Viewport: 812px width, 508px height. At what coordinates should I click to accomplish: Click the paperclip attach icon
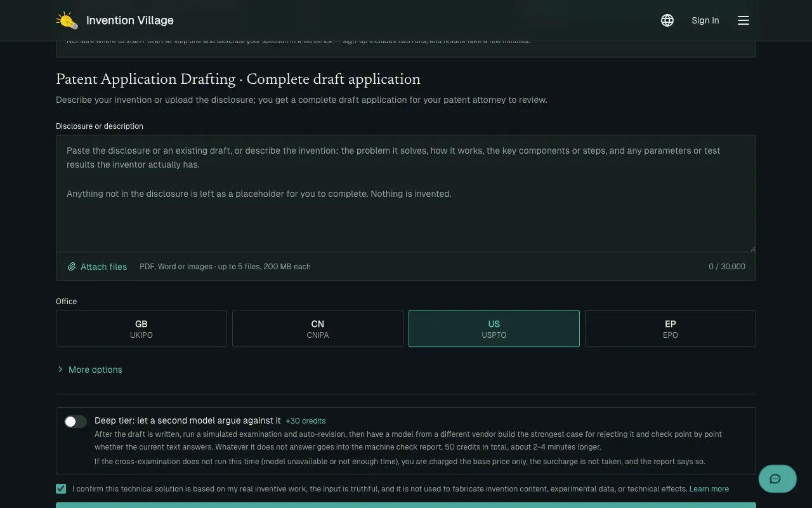[72, 267]
